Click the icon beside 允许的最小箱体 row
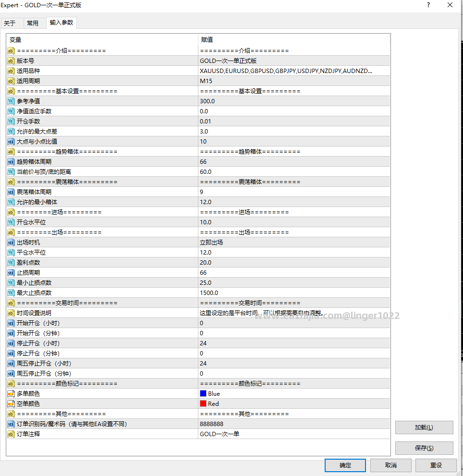Viewport: 463px width, 476px height. (11, 202)
